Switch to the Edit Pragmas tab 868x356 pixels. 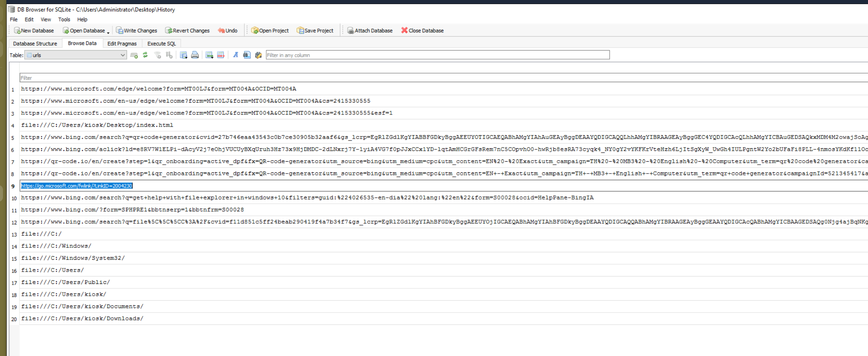click(x=122, y=43)
